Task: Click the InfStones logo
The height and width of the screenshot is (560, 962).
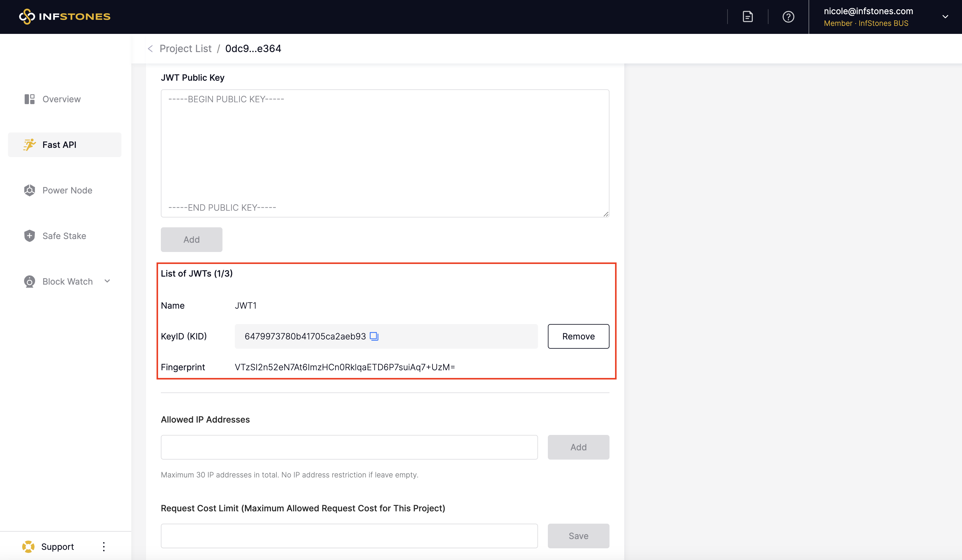Action: point(64,16)
